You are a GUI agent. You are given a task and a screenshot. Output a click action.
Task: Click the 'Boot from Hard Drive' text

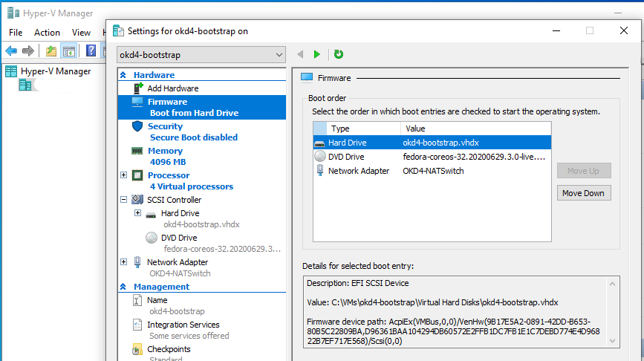coord(194,113)
